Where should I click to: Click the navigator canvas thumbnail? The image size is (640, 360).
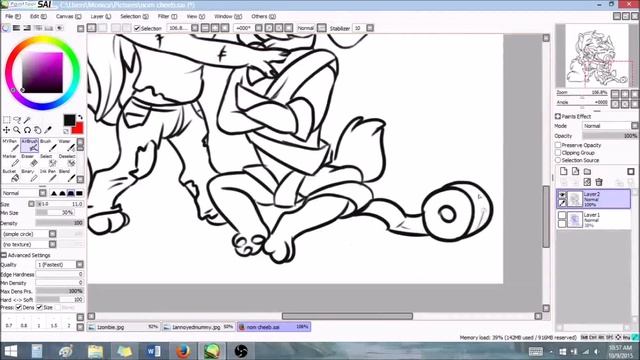[x=597, y=56]
